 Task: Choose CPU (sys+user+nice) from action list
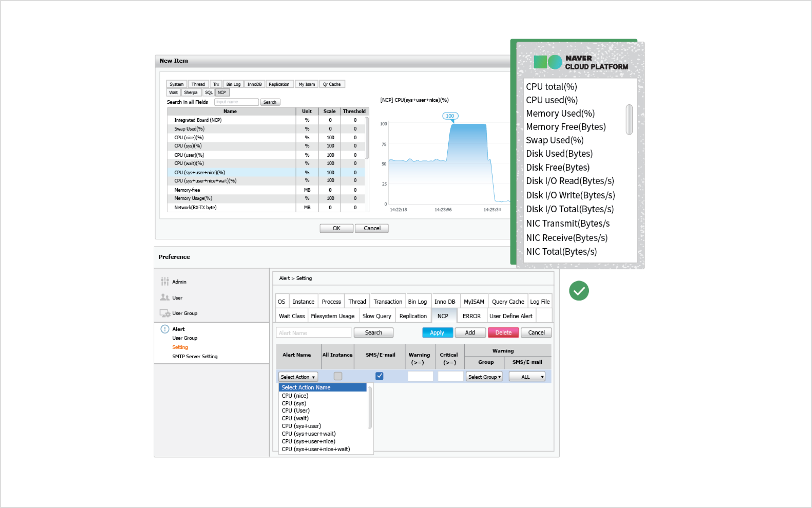pos(308,441)
